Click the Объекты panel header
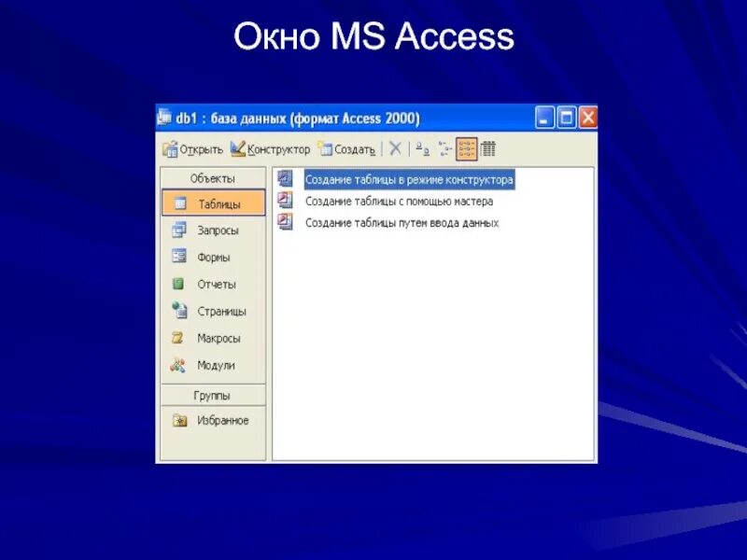 213,178
